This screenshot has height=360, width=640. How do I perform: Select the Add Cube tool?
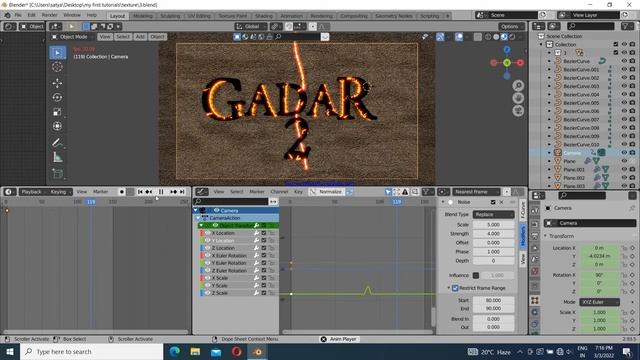(x=58, y=173)
